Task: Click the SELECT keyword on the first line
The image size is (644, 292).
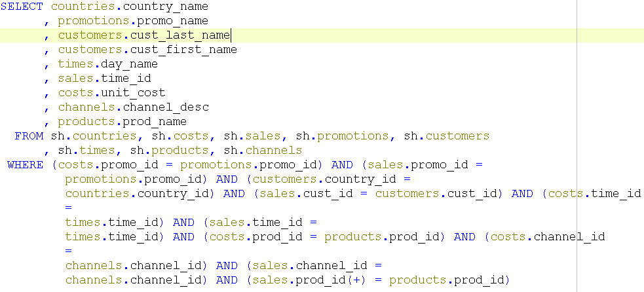Action: pyautogui.click(x=22, y=7)
